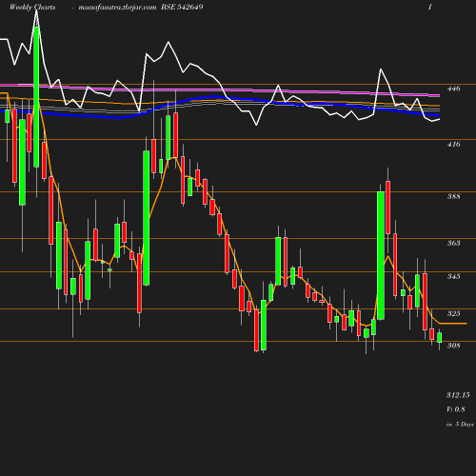Click the 325 price axis label

[x=453, y=313]
